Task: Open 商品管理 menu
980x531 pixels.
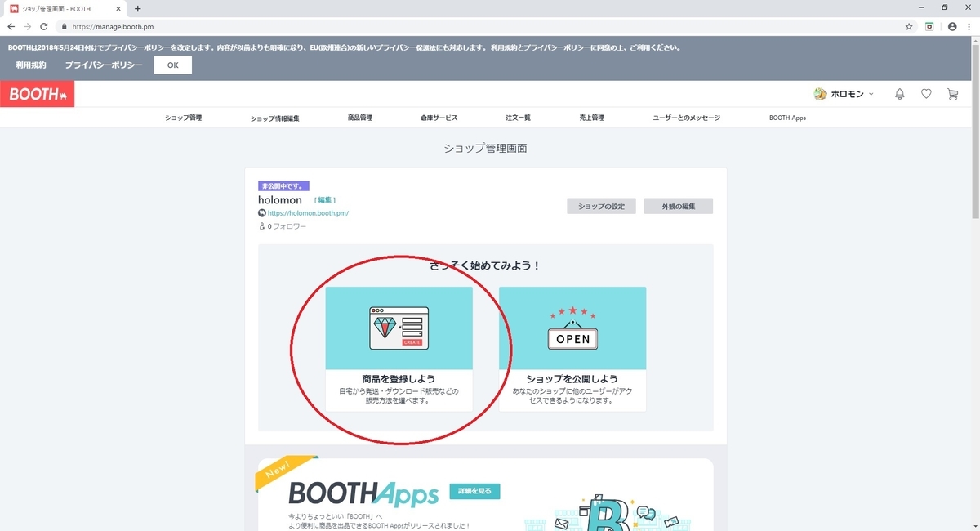Action: click(x=359, y=118)
